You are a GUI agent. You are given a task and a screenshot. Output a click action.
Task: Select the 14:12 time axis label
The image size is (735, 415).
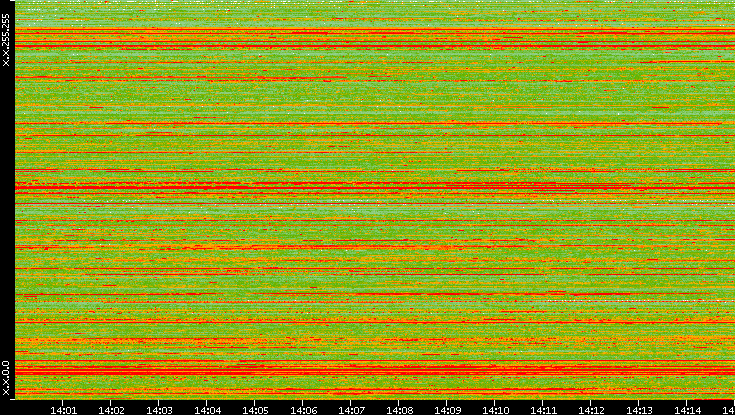click(x=591, y=410)
